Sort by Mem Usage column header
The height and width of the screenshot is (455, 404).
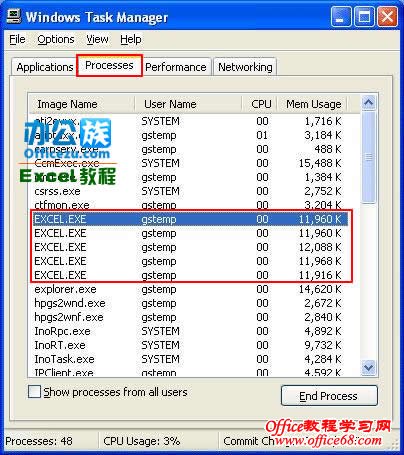click(312, 104)
